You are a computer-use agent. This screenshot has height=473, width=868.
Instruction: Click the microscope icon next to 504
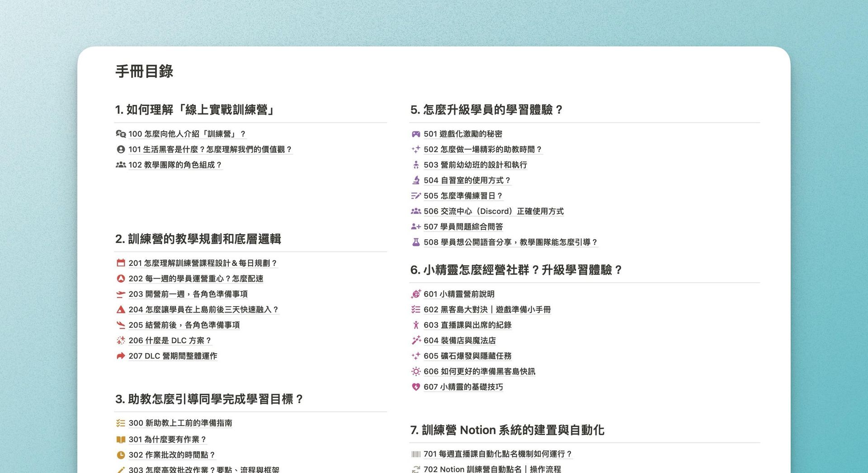(x=415, y=180)
